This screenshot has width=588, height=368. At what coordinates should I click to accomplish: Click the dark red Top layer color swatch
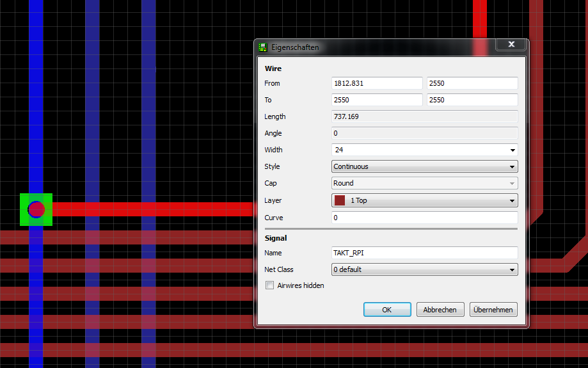pos(339,200)
